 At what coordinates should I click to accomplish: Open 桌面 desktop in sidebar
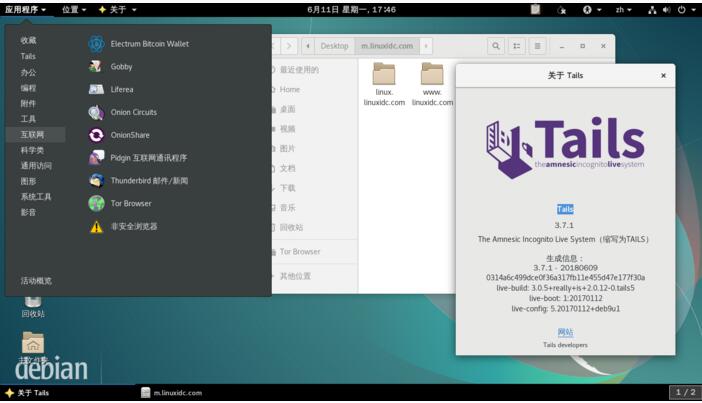pos(287,109)
